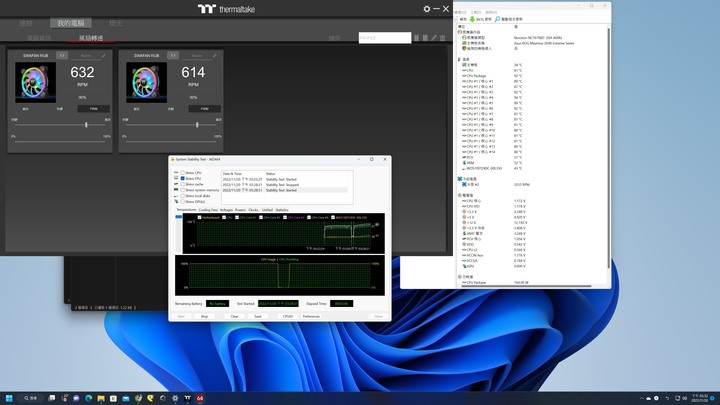Open the Clocks tab
The image size is (720, 405).
(x=253, y=210)
